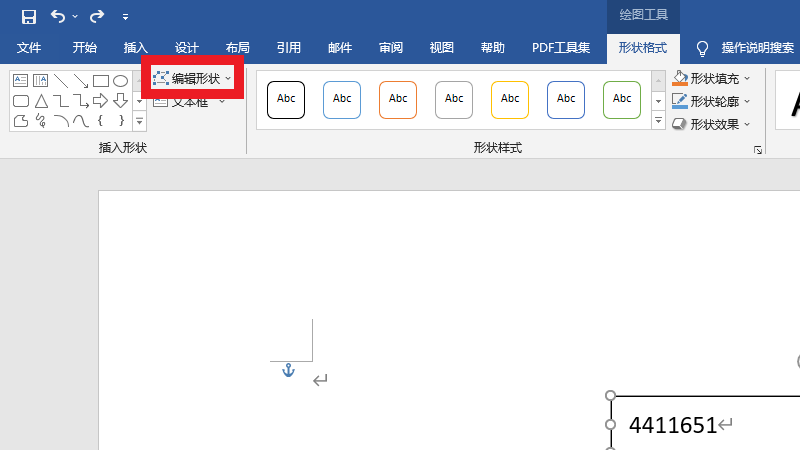Open the 编辑形状 dropdown
This screenshot has height=450, width=800.
[x=192, y=78]
